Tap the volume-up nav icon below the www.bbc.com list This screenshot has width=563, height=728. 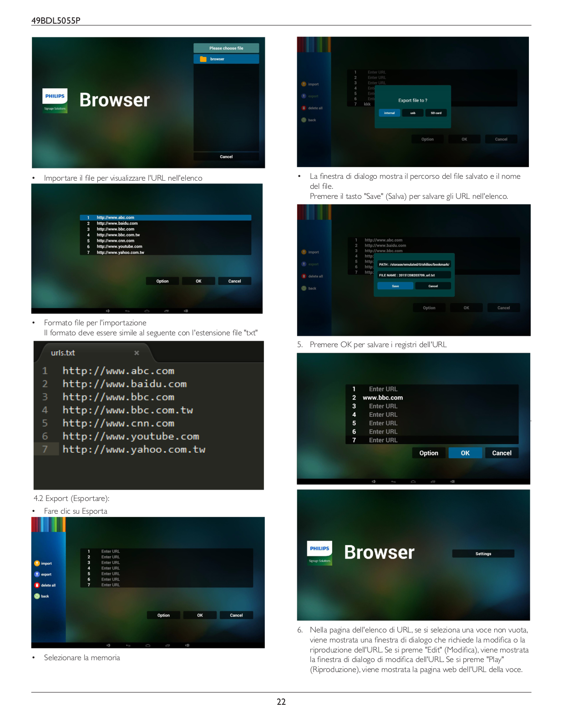tap(452, 481)
